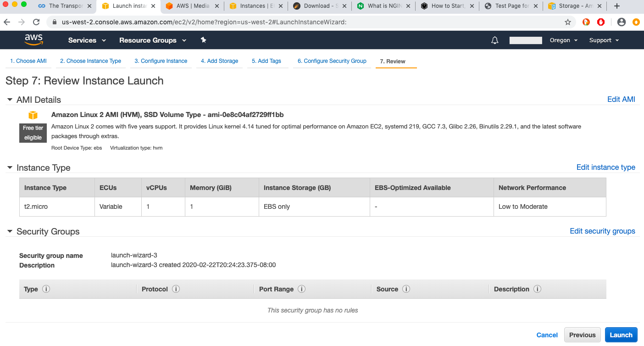The height and width of the screenshot is (346, 644).
Task: Click the info icon next to Source
Action: coord(406,289)
